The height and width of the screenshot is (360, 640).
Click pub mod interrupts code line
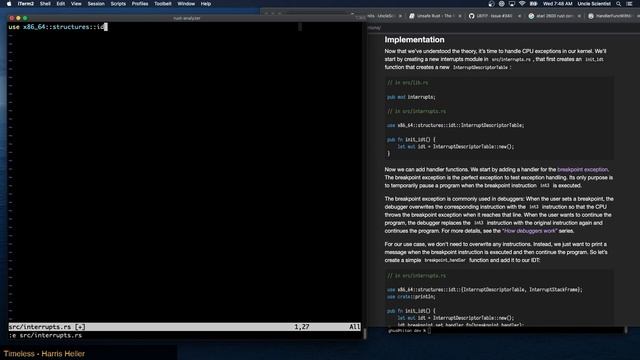[411, 97]
